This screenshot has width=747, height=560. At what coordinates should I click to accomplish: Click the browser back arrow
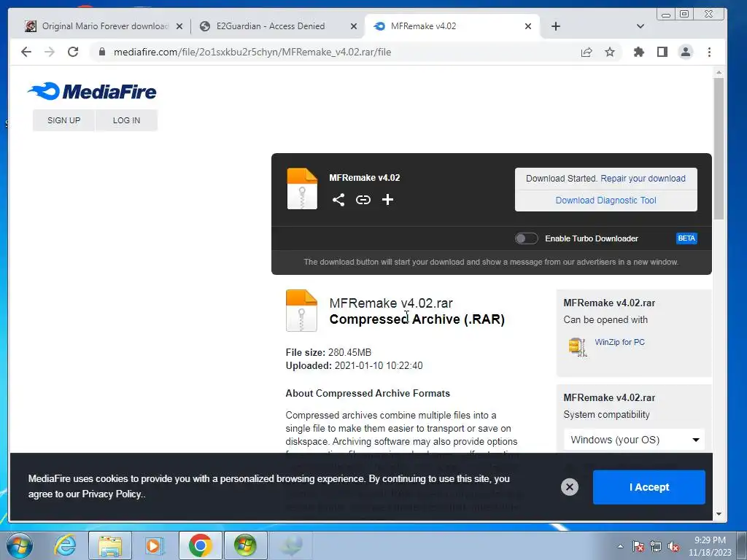click(x=26, y=52)
